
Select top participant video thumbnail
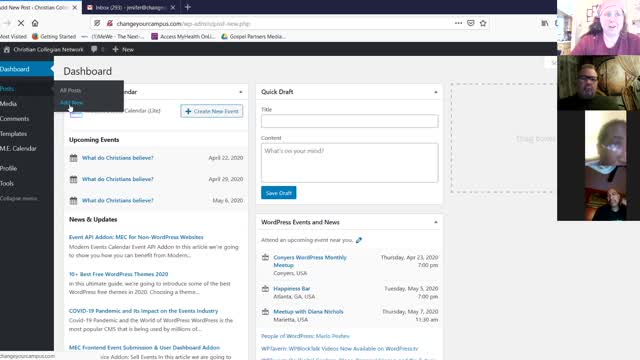coord(598,28)
